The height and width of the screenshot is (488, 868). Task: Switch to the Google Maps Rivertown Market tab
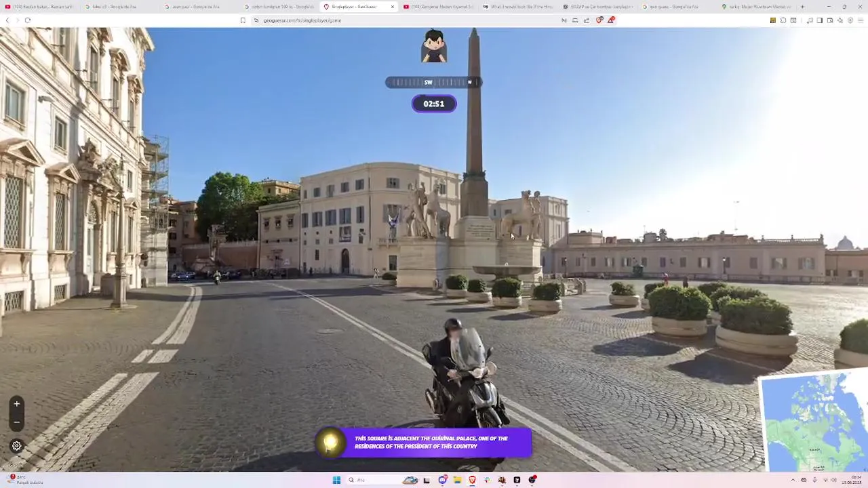[x=755, y=7]
